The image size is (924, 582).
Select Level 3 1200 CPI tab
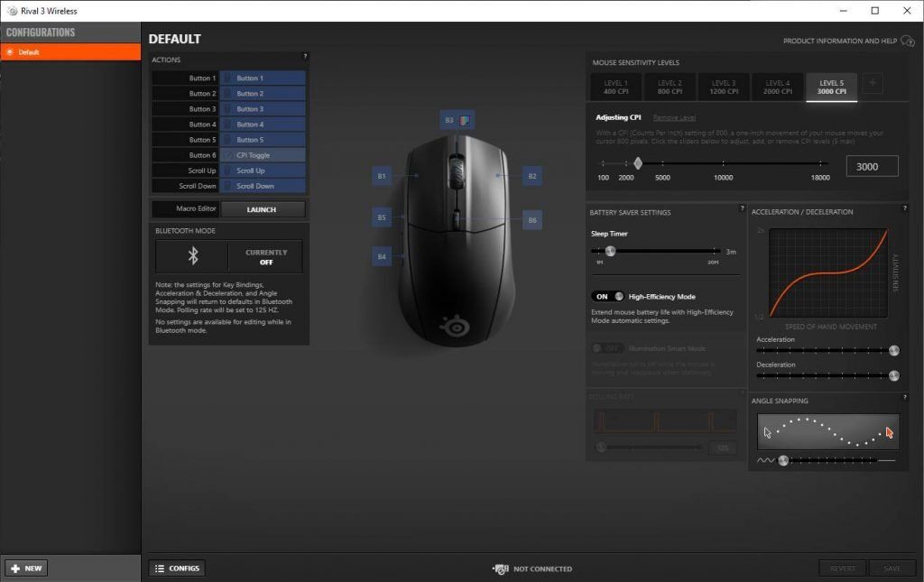pos(724,88)
